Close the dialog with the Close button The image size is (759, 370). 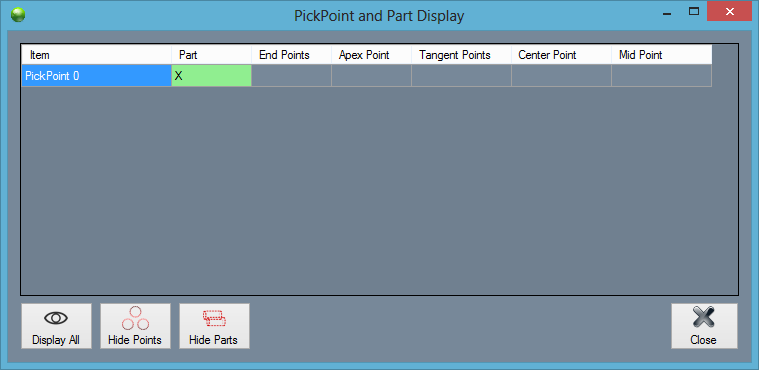(704, 326)
